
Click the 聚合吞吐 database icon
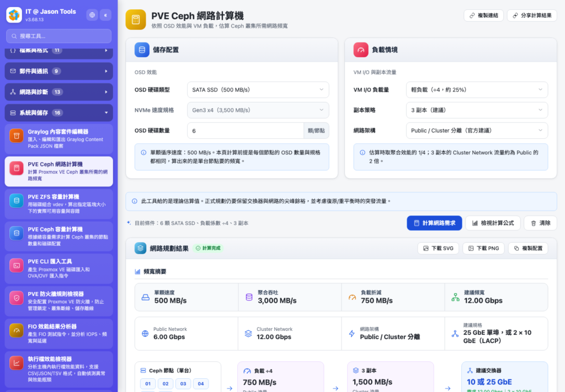[x=249, y=297]
